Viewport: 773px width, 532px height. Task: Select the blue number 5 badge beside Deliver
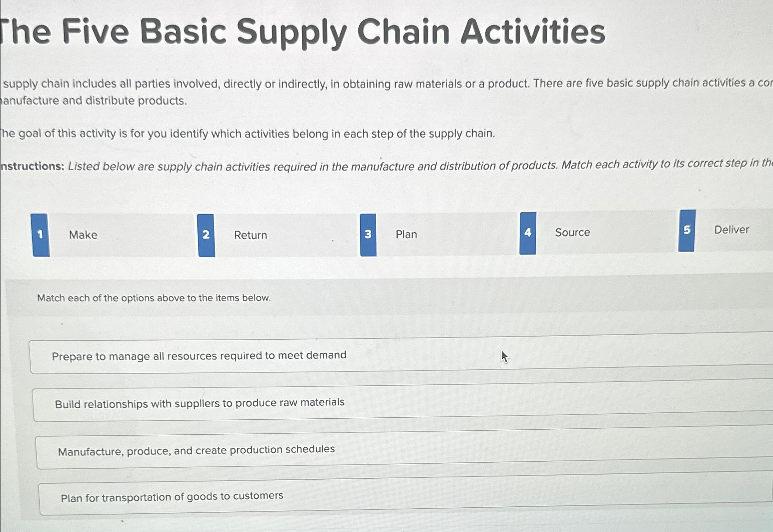pos(687,230)
